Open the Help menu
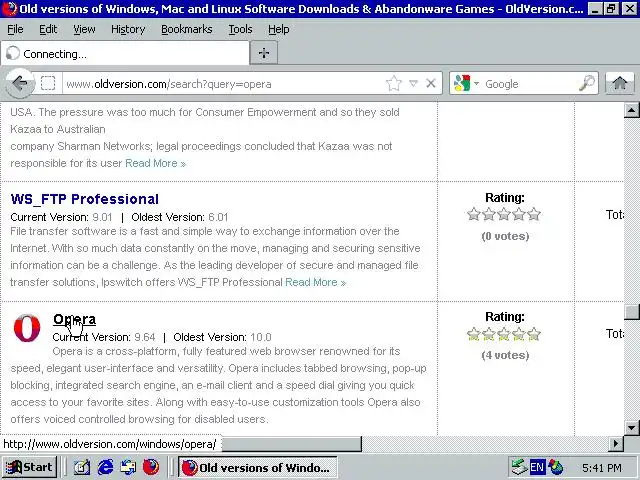Image resolution: width=640 pixels, height=480 pixels. tap(278, 29)
